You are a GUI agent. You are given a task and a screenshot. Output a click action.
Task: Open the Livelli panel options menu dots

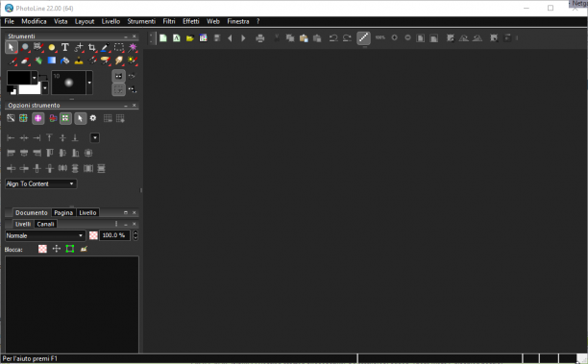tap(116, 224)
